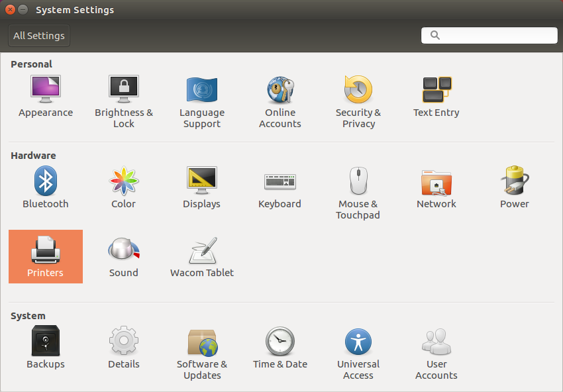The width and height of the screenshot is (563, 392).
Task: Click the All Settings button
Action: click(x=38, y=35)
